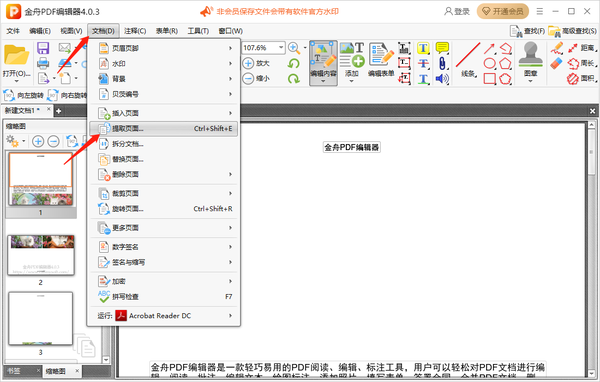This screenshot has width=600, height=382.
Task: Switch to the 书签 bookmarks tab
Action: coord(15,371)
